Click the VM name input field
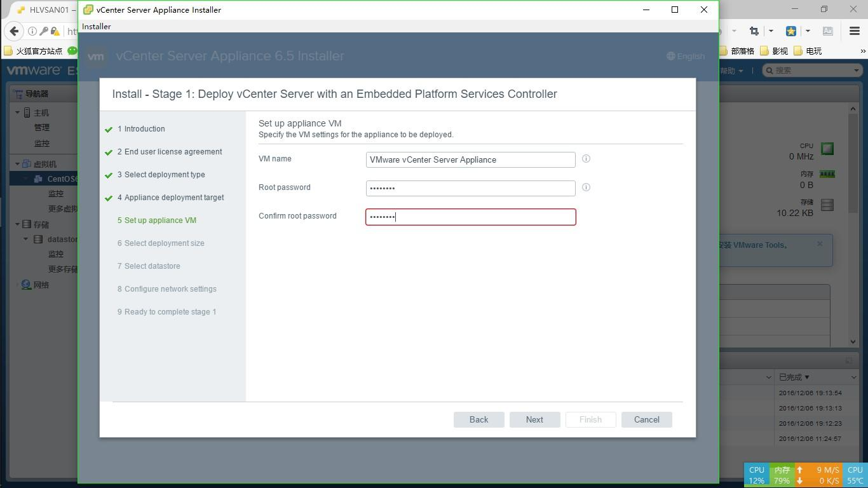This screenshot has height=488, width=868. tap(471, 159)
